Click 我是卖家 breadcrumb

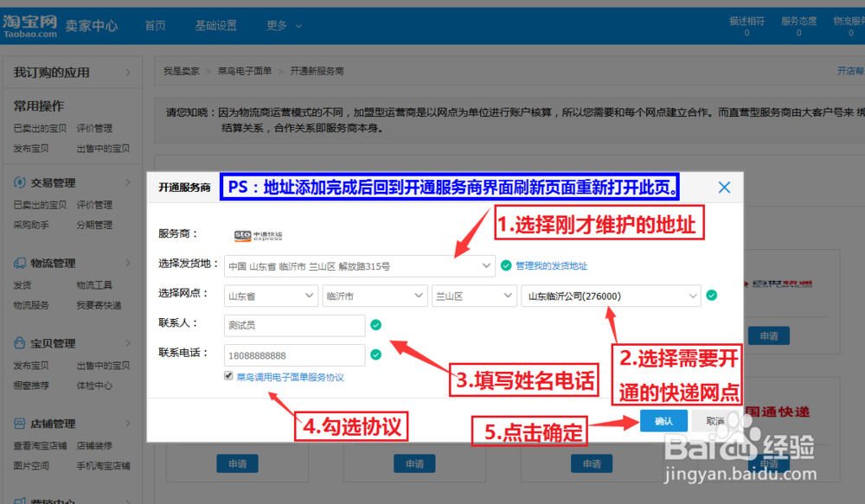(x=181, y=71)
